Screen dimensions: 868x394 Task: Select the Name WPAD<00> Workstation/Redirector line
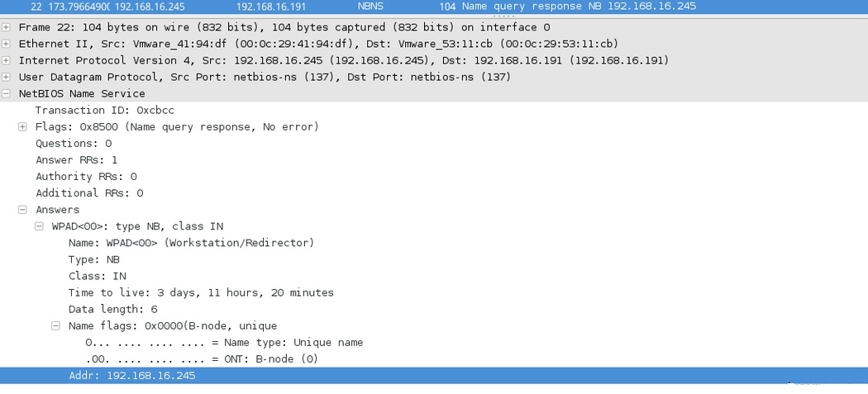pos(191,243)
